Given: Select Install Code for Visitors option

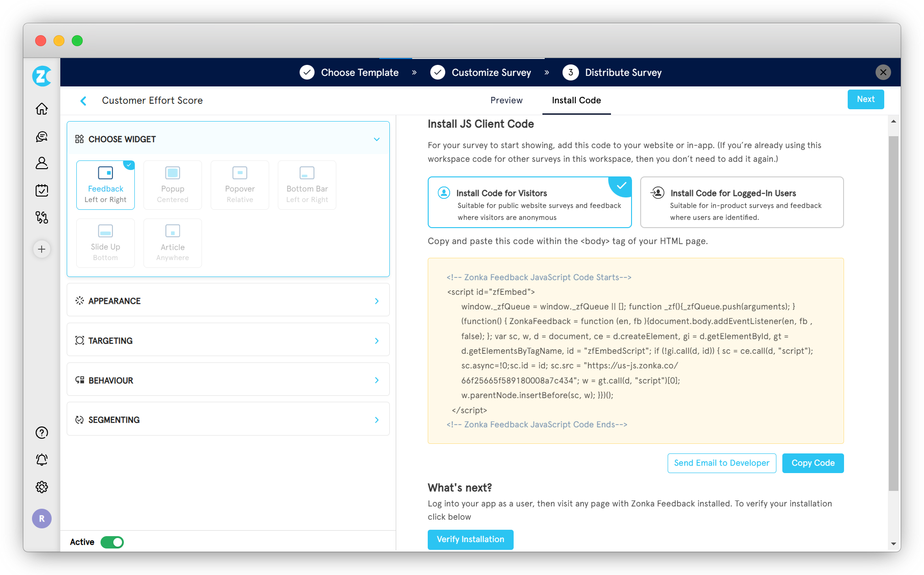Looking at the screenshot, I should click(530, 202).
